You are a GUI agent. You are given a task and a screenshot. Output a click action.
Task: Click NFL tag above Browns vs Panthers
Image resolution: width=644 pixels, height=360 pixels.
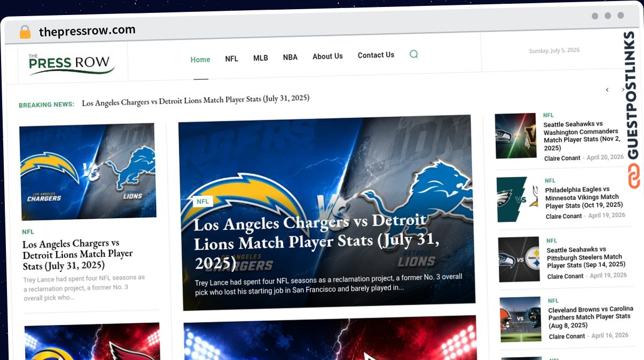tap(553, 301)
